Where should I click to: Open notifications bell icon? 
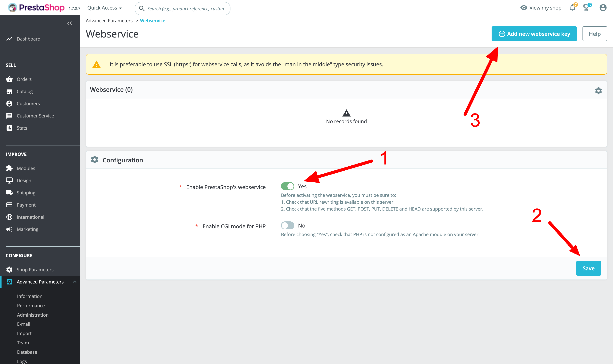pos(572,8)
